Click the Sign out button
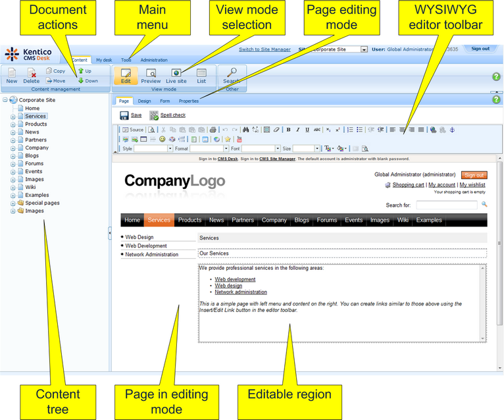Viewport: 504px width, 420px height. 480,49
